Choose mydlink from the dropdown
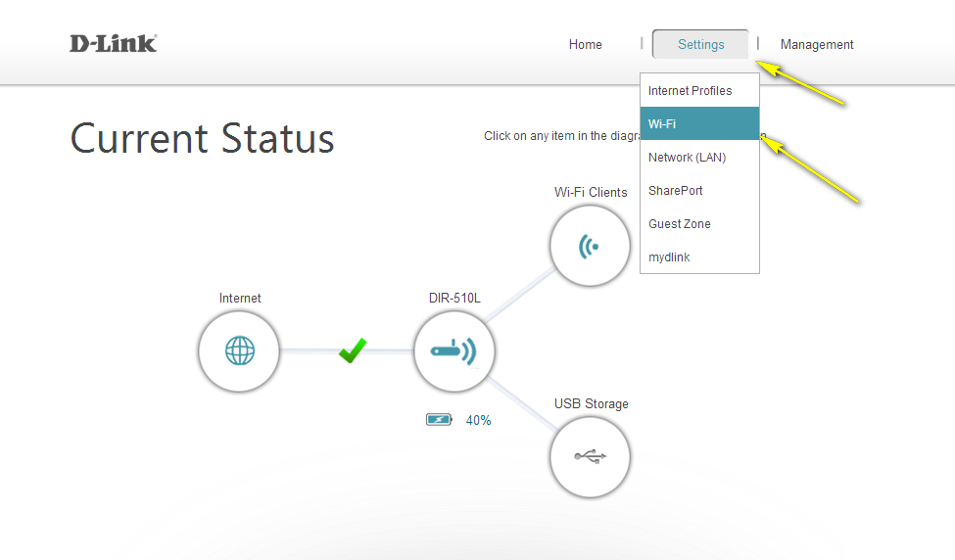This screenshot has height=560, width=955. tap(699, 257)
